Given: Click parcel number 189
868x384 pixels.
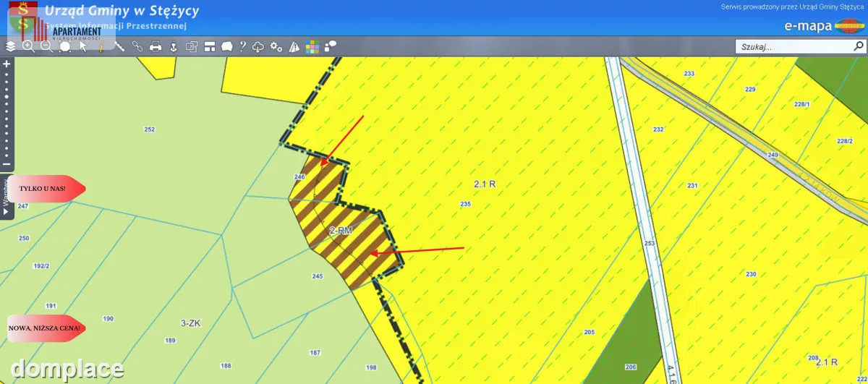Looking at the screenshot, I should pyautogui.click(x=170, y=340).
